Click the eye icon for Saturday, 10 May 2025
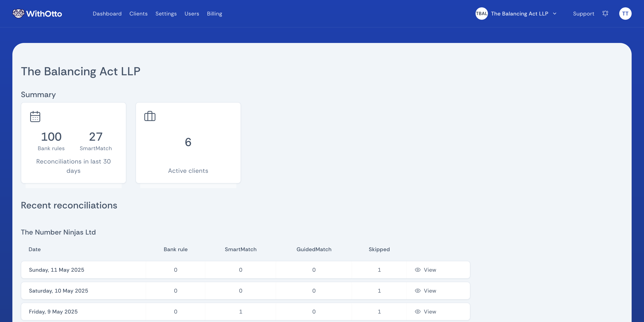This screenshot has height=322, width=644. pos(418,291)
